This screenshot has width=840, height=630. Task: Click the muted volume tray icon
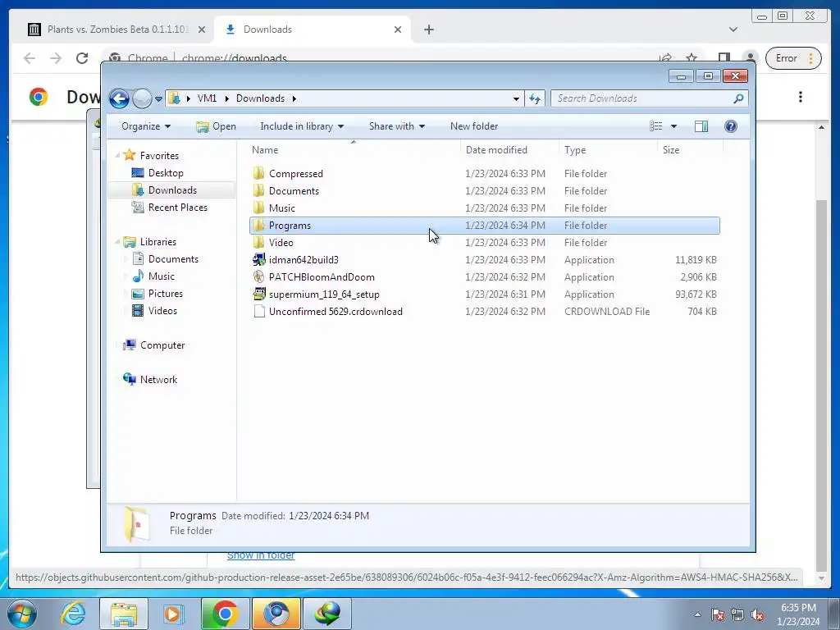[757, 615]
